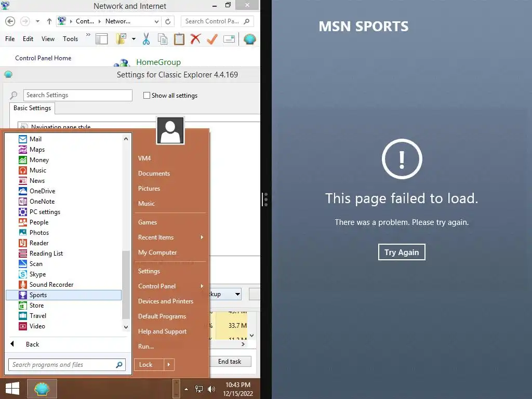Open My Computer from start menu
Screen dimensions: 532x399
(x=157, y=252)
